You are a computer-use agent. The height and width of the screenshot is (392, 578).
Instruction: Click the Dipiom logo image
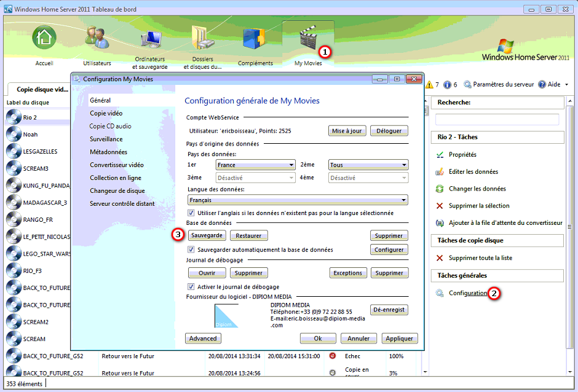point(226,316)
